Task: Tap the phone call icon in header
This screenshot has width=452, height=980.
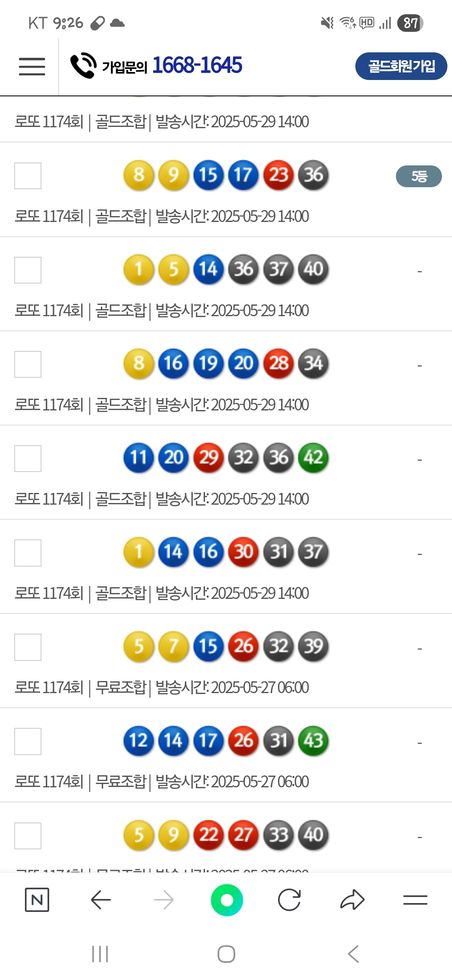Action: (x=83, y=65)
